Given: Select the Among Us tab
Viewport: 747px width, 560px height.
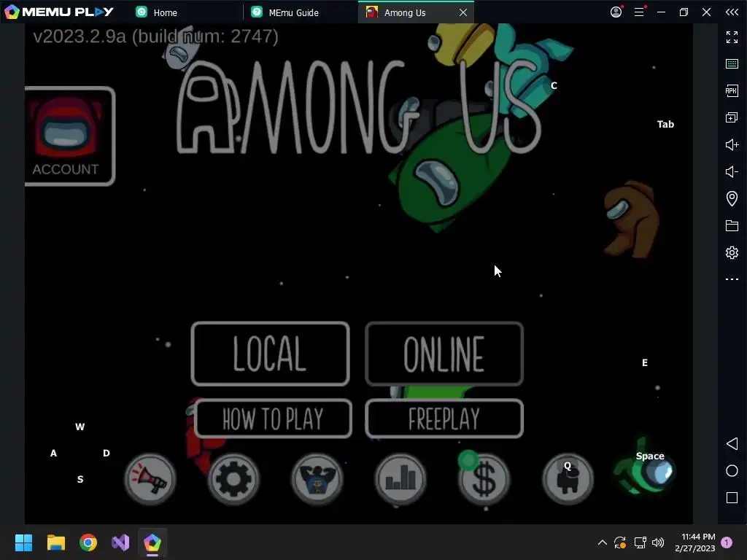Looking at the screenshot, I should pyautogui.click(x=405, y=12).
